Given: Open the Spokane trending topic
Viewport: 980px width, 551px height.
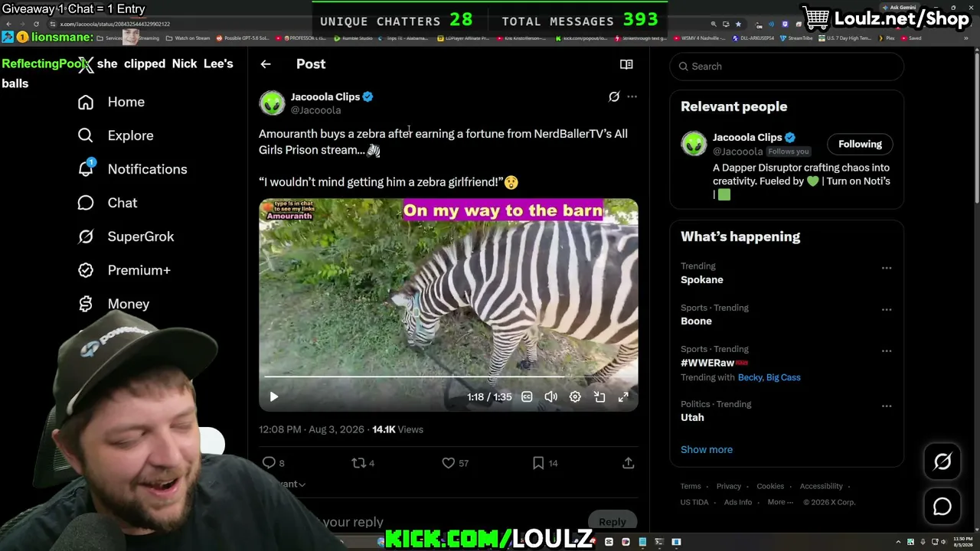Looking at the screenshot, I should [702, 280].
